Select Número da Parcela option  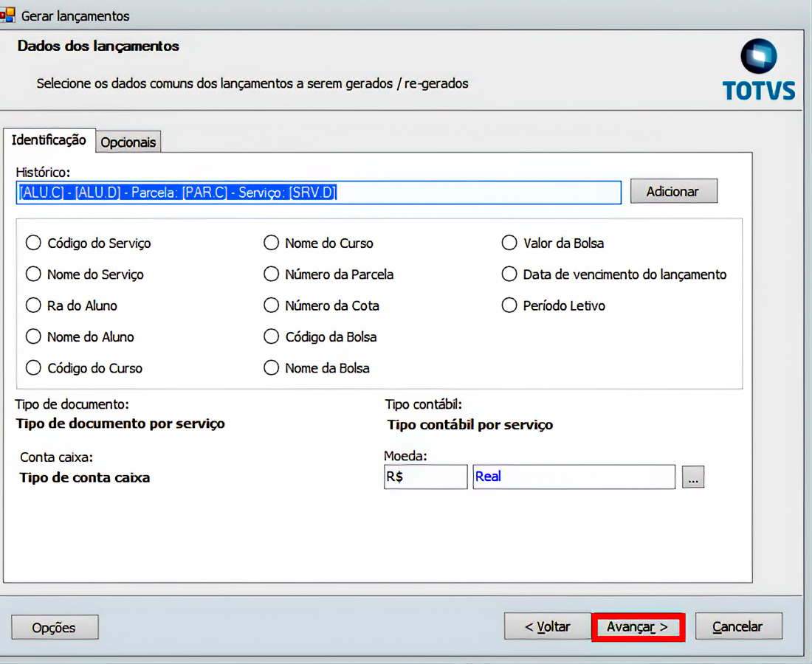coord(271,274)
